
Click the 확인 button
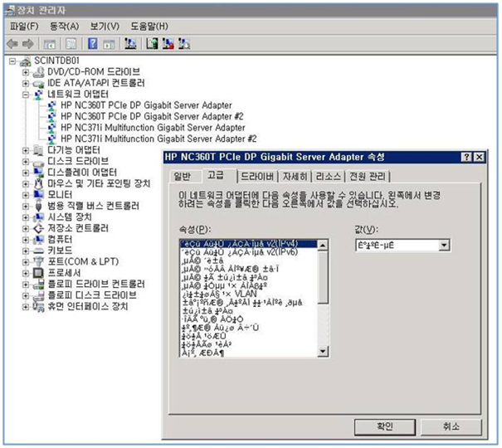click(384, 426)
